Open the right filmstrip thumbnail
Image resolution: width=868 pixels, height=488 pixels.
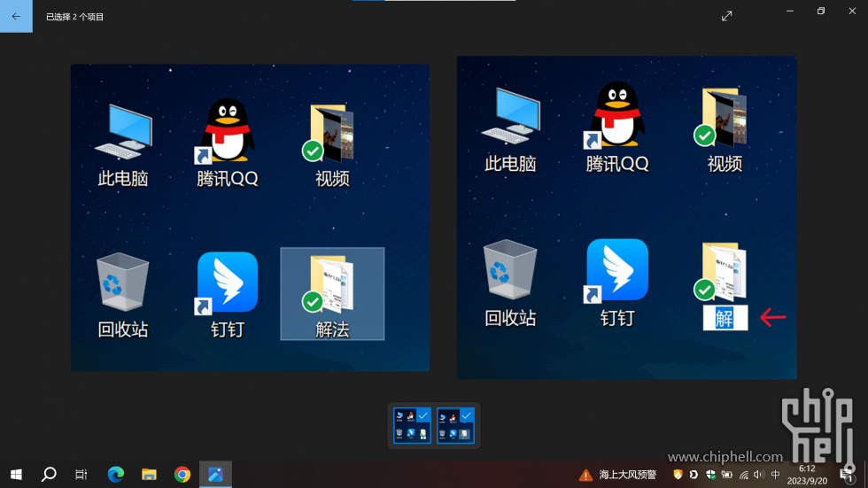(x=455, y=425)
